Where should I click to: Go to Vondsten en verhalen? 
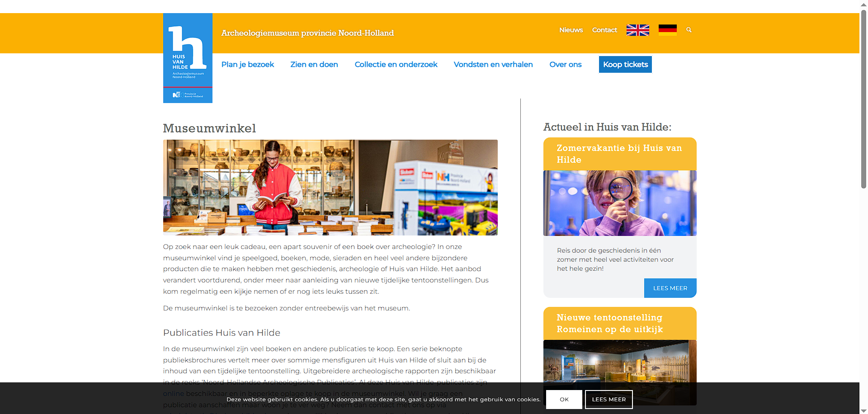click(493, 65)
